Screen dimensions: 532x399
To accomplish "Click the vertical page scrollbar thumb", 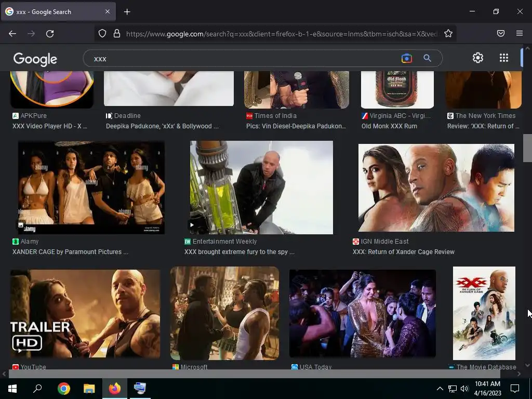I will (x=527, y=148).
